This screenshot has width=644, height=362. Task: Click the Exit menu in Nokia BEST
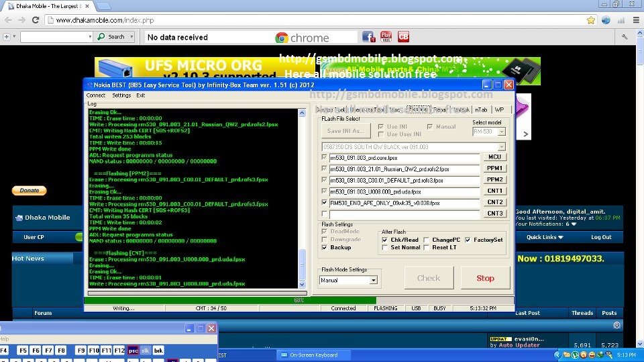click(x=140, y=95)
